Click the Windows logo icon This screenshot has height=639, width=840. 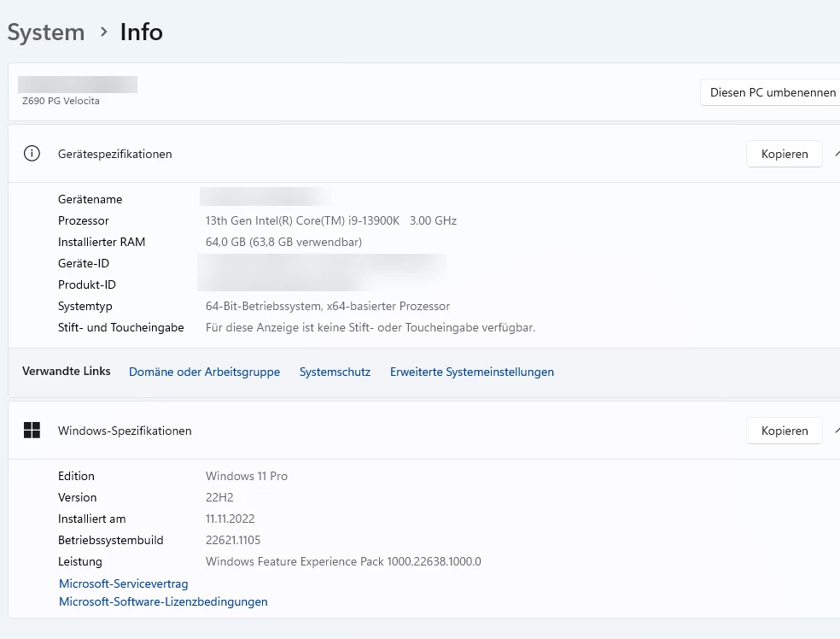pos(32,430)
